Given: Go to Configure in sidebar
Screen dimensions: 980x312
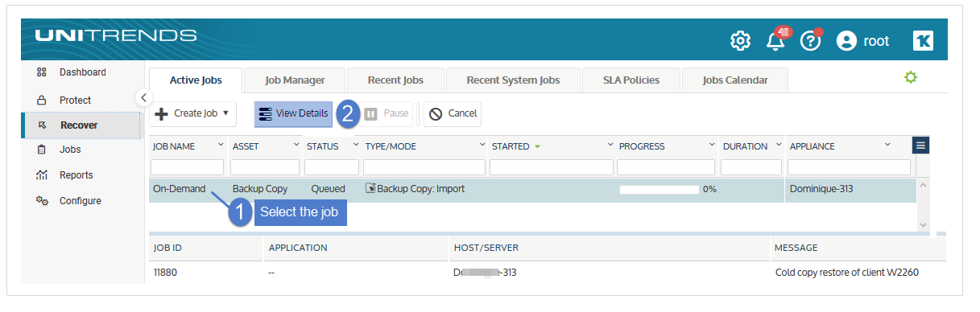Looking at the screenshot, I should tap(81, 201).
